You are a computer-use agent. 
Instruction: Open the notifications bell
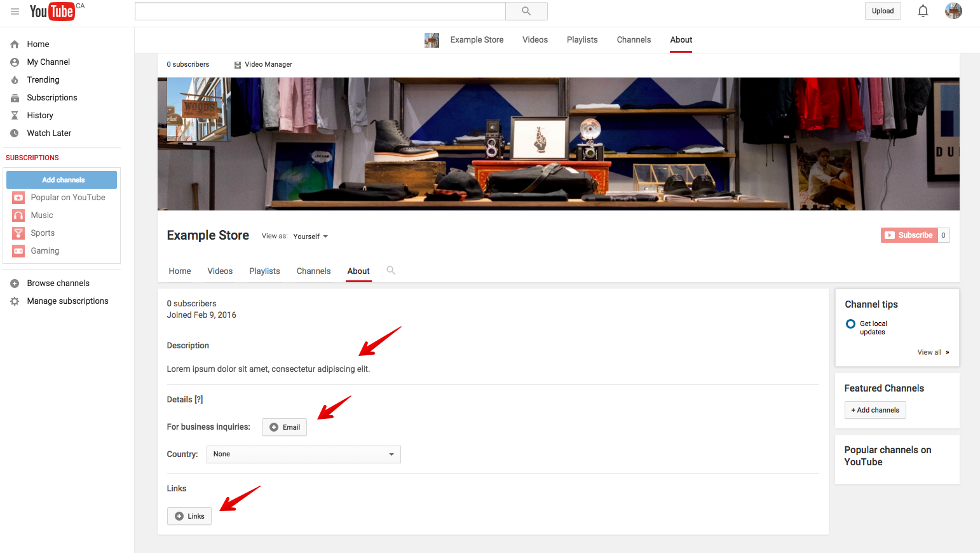923,11
